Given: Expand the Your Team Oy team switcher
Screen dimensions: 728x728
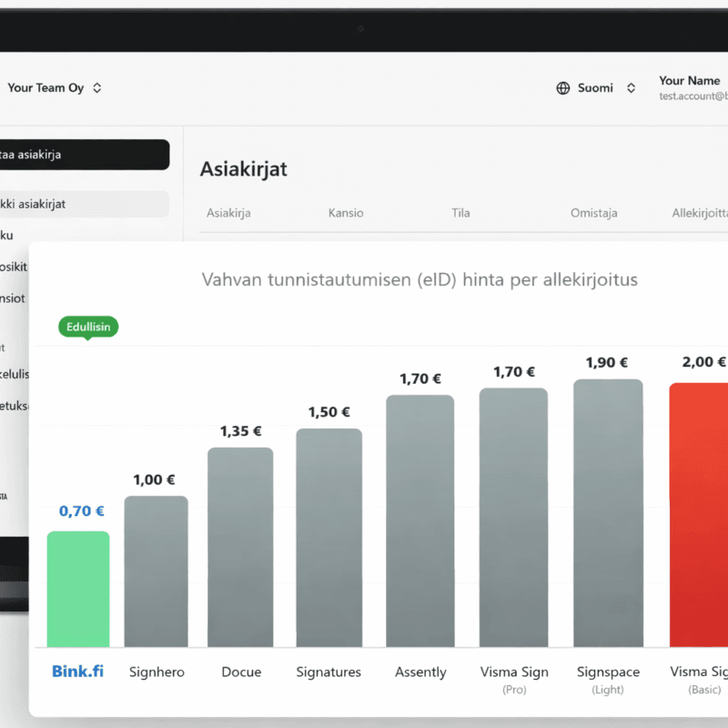Looking at the screenshot, I should point(55,88).
